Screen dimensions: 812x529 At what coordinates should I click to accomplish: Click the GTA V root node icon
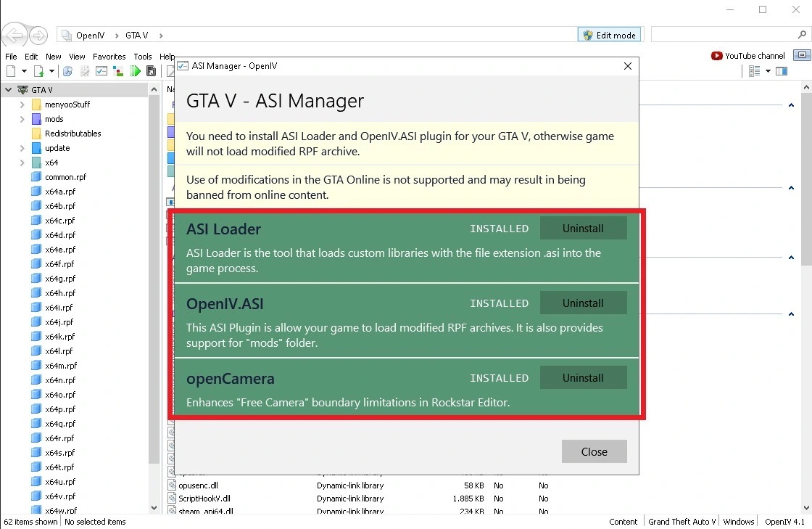(x=22, y=90)
